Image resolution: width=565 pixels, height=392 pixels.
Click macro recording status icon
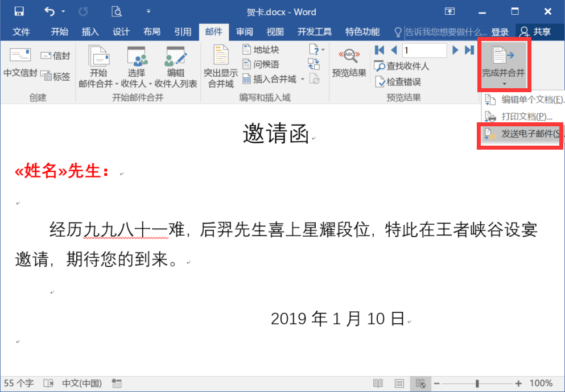tap(117, 383)
